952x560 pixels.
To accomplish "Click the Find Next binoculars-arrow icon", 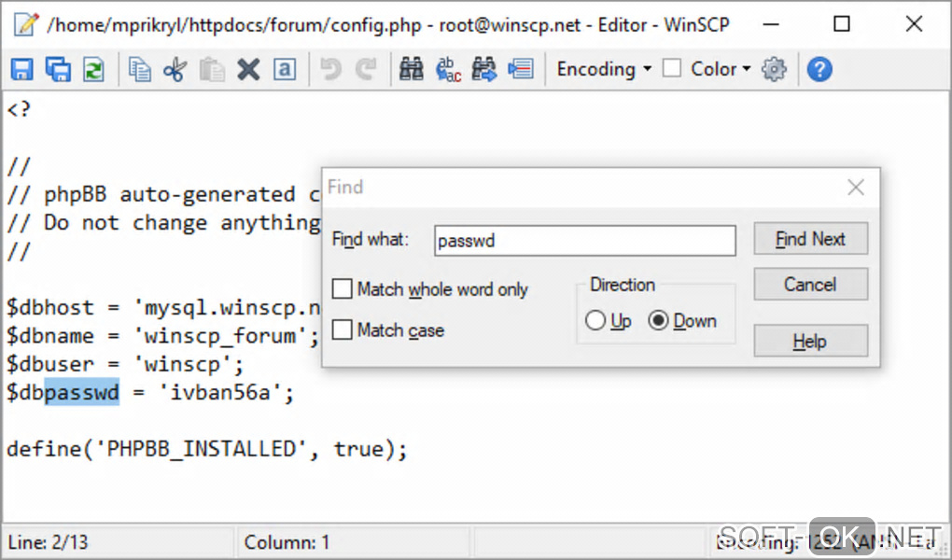I will [x=483, y=69].
